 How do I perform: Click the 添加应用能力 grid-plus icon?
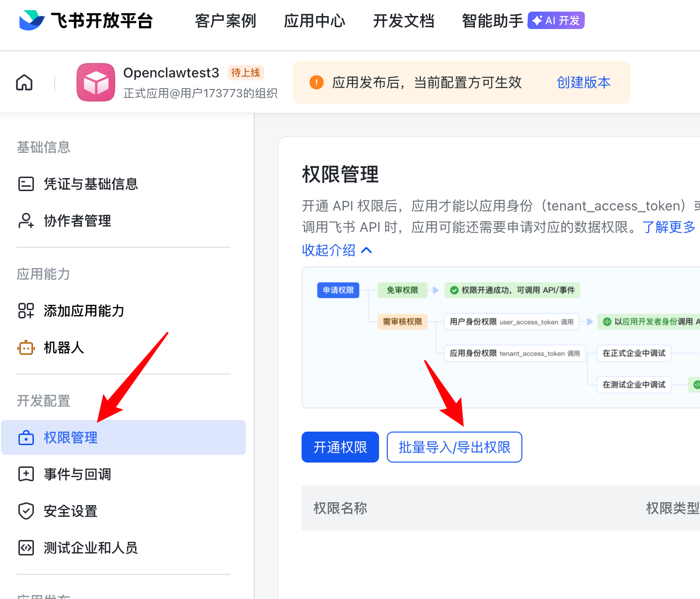[x=26, y=311]
